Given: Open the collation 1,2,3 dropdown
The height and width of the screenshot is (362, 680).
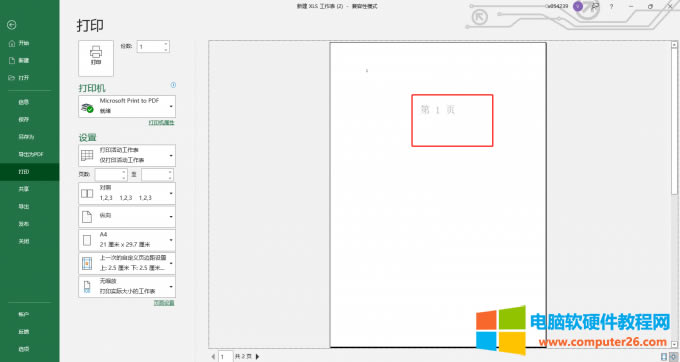Looking at the screenshot, I should 127,193.
